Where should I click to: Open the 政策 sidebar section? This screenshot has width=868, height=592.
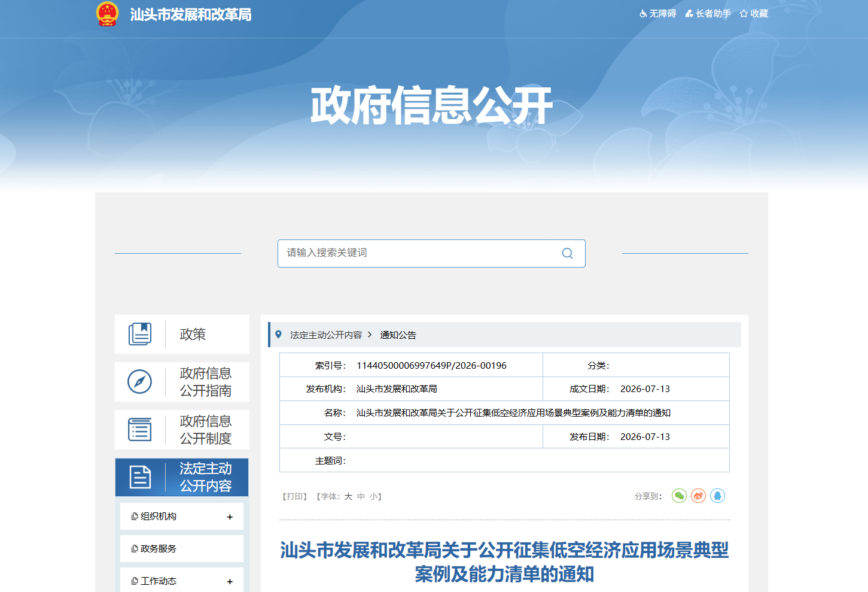[x=182, y=334]
